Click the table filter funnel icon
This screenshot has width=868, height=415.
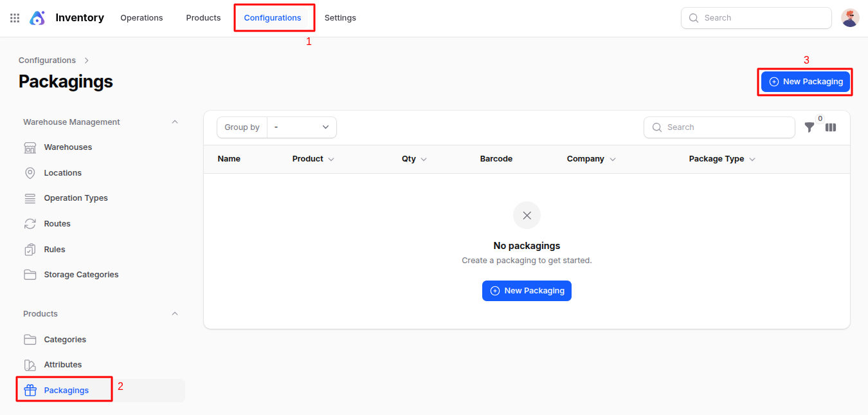click(809, 127)
